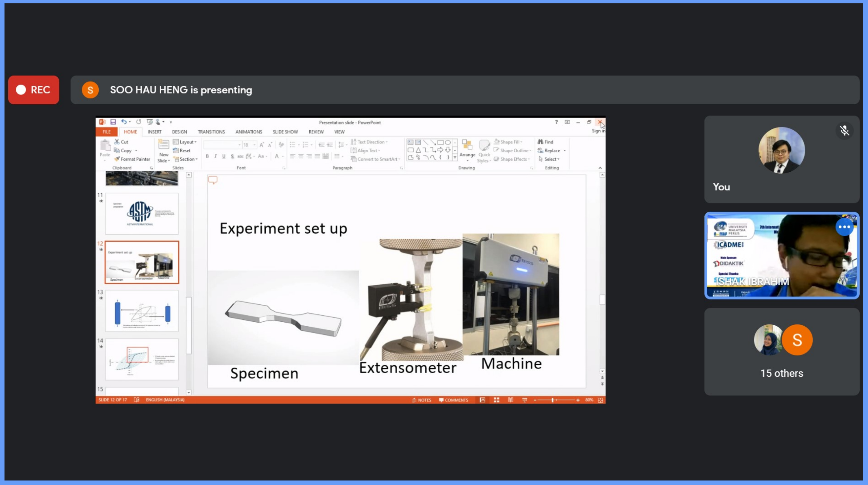
Task: Open the Slide Show ribbon tab
Action: point(285,132)
